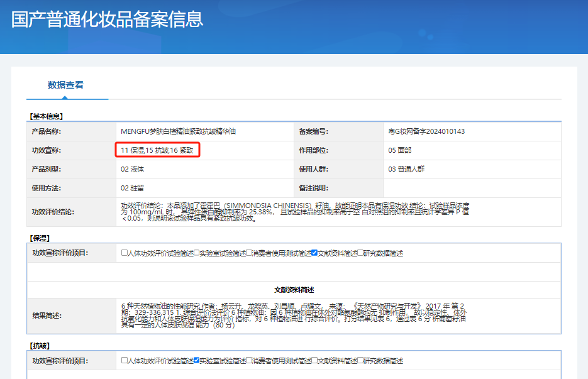
Task: Tick 消费者使用测试简述 in the 抗皱 section
Action: pyautogui.click(x=250, y=361)
